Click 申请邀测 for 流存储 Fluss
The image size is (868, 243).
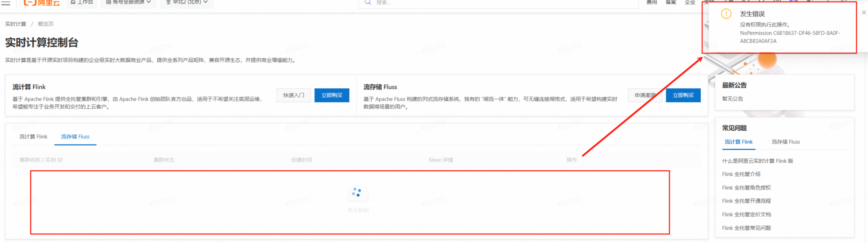coord(645,96)
